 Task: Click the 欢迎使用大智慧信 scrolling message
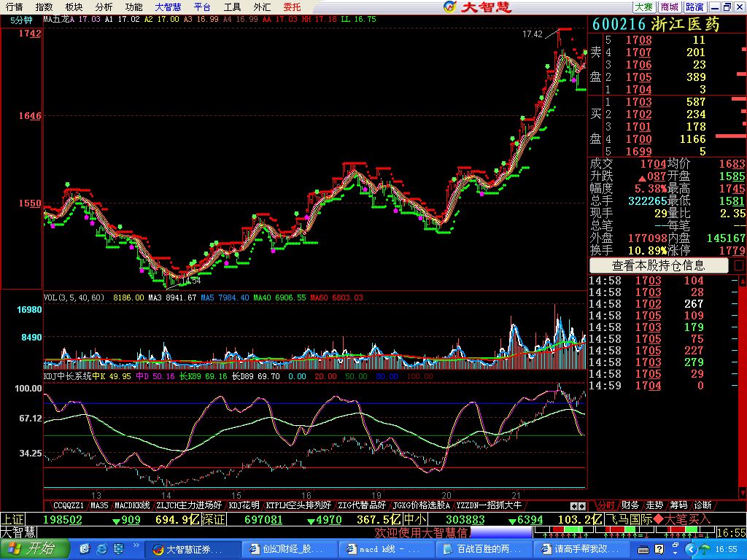pos(422,532)
